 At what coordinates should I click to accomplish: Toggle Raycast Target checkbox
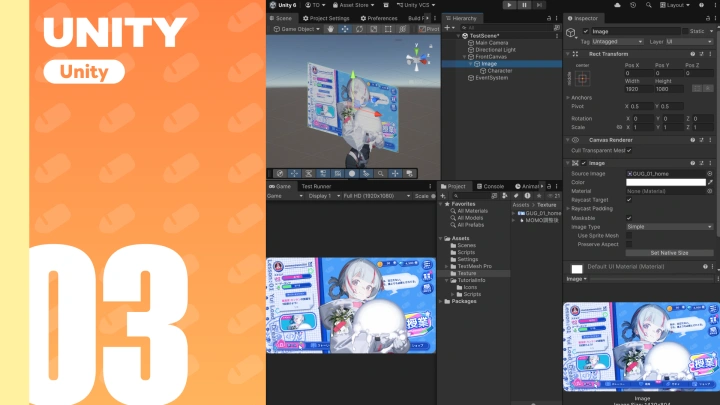(x=629, y=200)
